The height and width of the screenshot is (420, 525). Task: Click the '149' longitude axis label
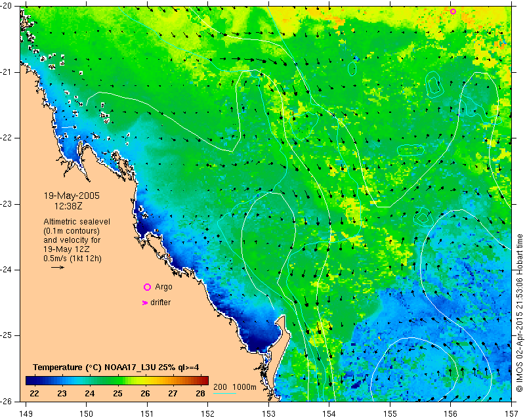click(26, 414)
